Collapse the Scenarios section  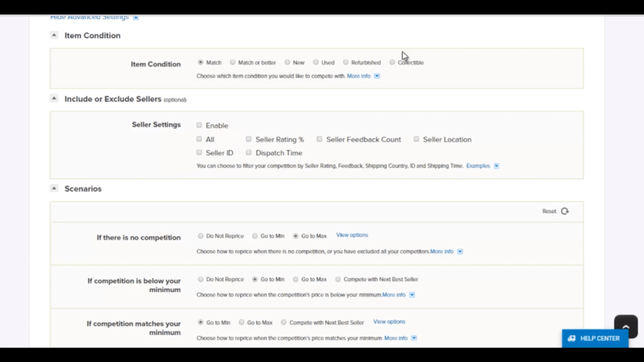(x=54, y=189)
